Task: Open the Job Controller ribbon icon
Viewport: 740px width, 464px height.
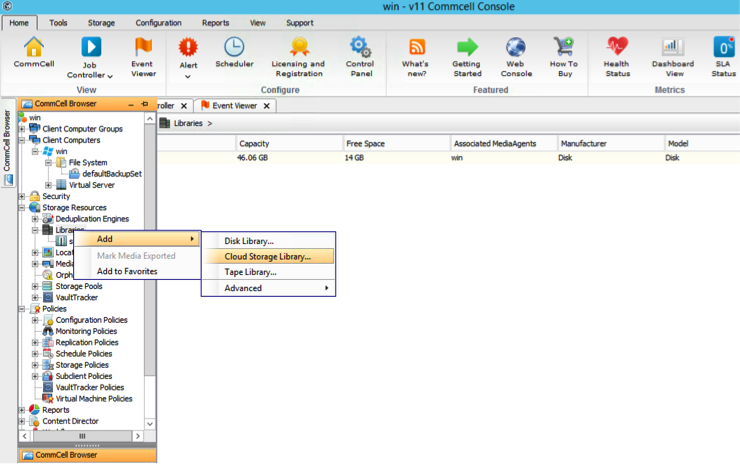Action: [x=90, y=47]
